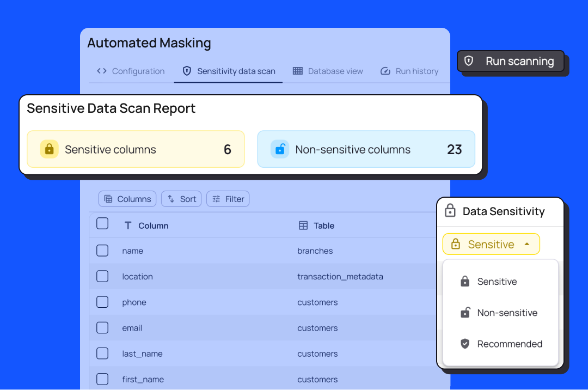Click the Table header grid icon
The height and width of the screenshot is (390, 588).
(x=303, y=226)
